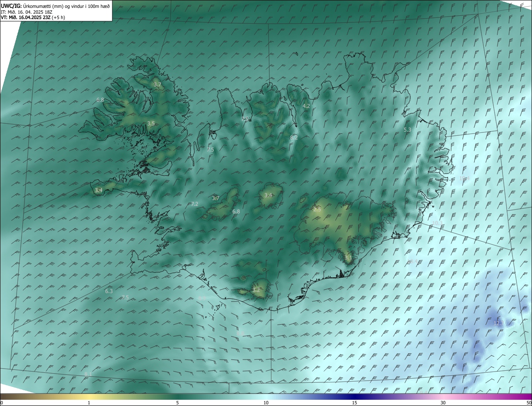Viewport: 532px width, 406px height.
Task: Click the 6.3 value off the southwest coast
Action: [x=109, y=291]
